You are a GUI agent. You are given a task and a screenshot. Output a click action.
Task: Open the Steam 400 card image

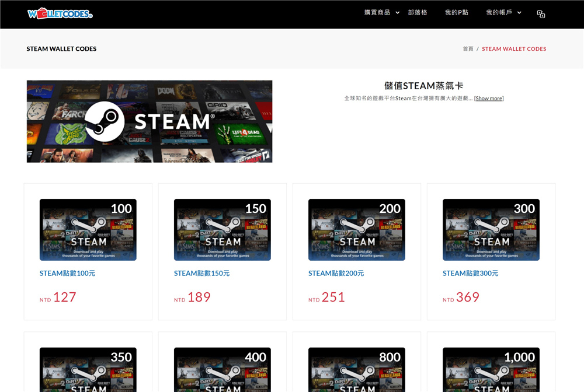click(223, 370)
